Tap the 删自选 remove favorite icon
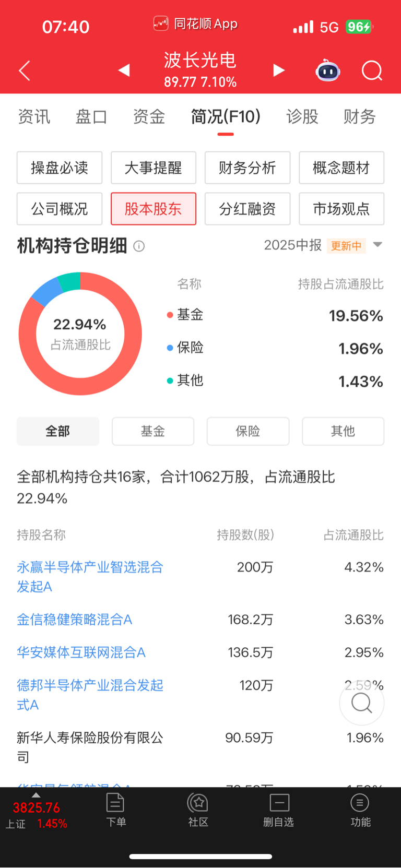 point(279,810)
